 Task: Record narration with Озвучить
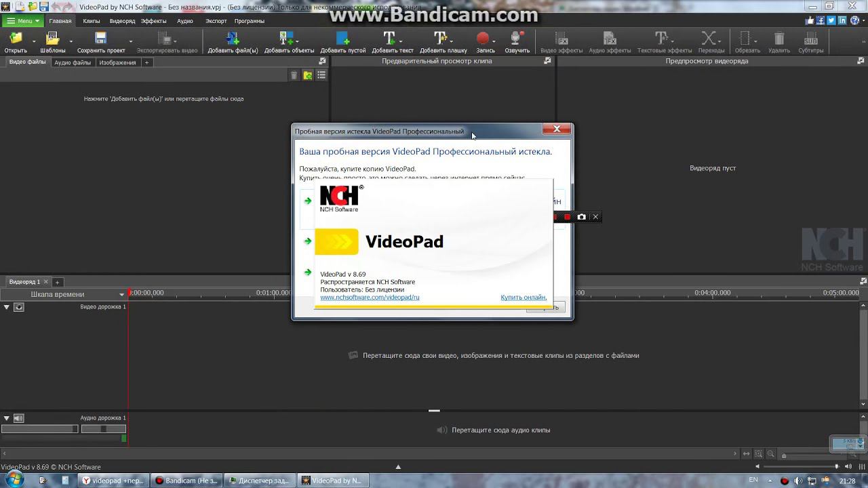point(517,42)
